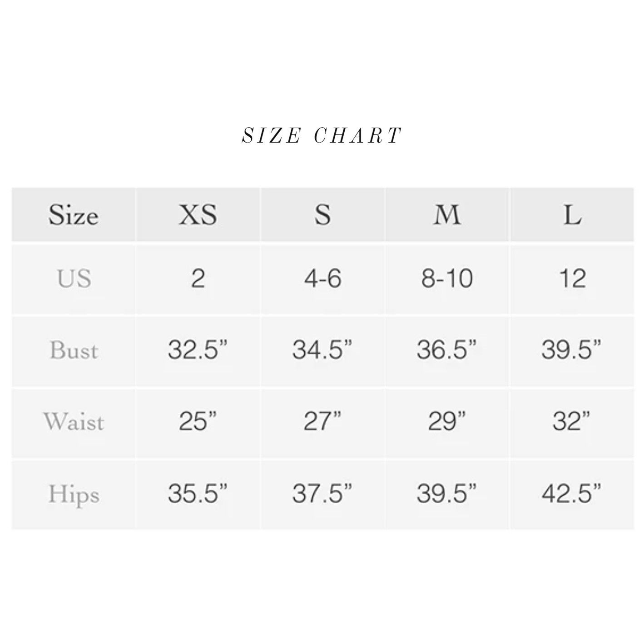Click the US row label
This screenshot has height=644, width=644.
[x=74, y=278]
